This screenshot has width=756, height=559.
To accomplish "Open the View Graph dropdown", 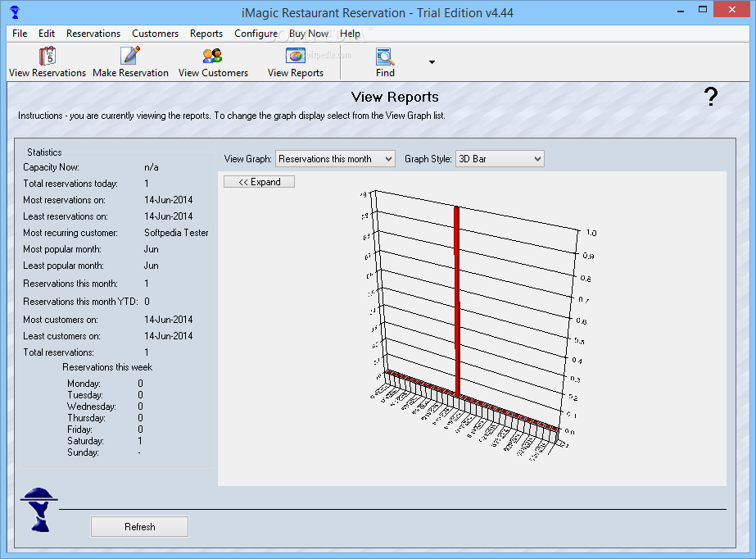I will [335, 159].
